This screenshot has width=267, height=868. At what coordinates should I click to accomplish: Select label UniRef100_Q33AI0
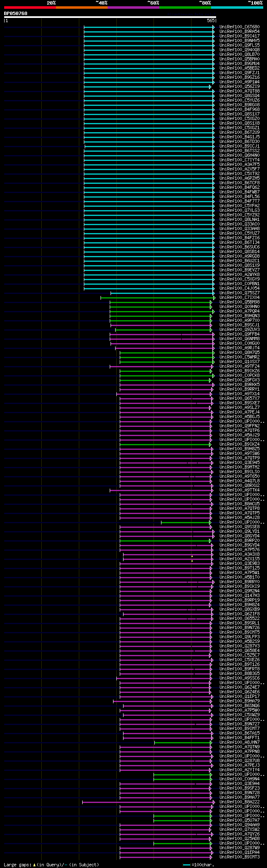tap(239, 224)
